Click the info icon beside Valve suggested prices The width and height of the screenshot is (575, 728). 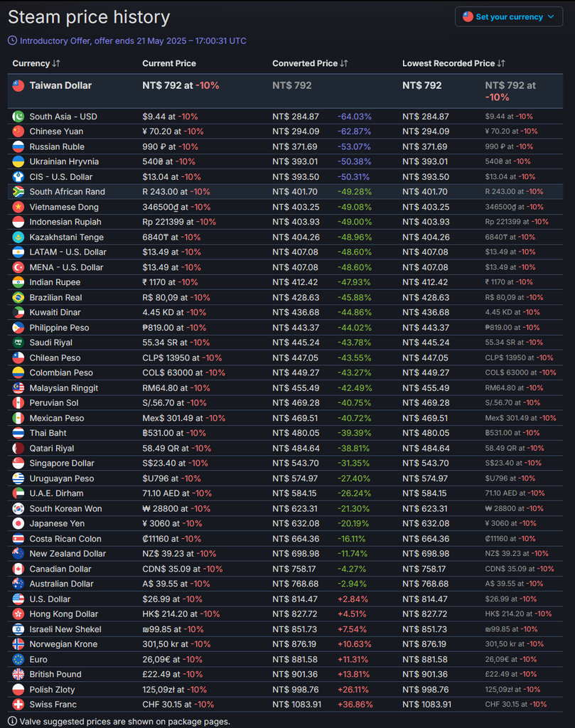point(13,722)
